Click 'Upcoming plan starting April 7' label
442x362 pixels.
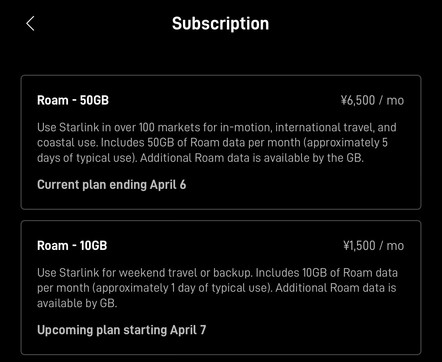122,330
